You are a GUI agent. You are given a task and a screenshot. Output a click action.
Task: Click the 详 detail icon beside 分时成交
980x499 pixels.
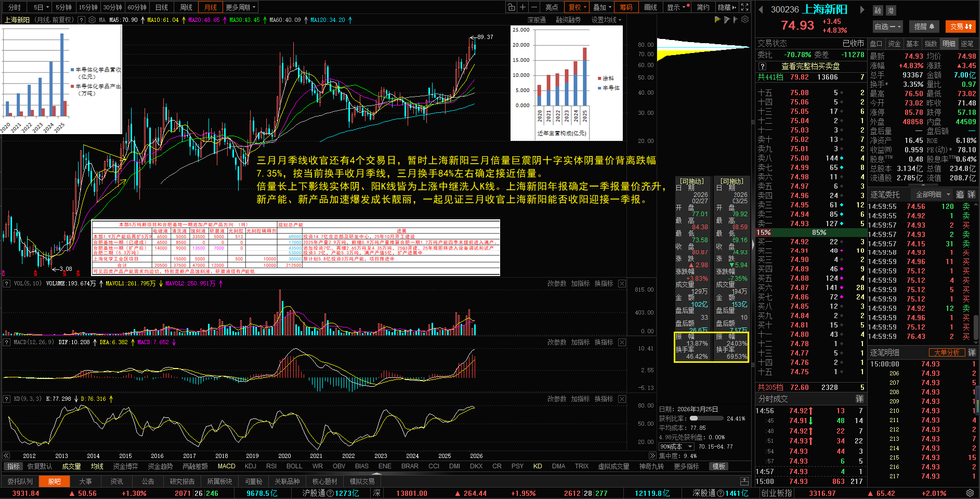(860, 398)
